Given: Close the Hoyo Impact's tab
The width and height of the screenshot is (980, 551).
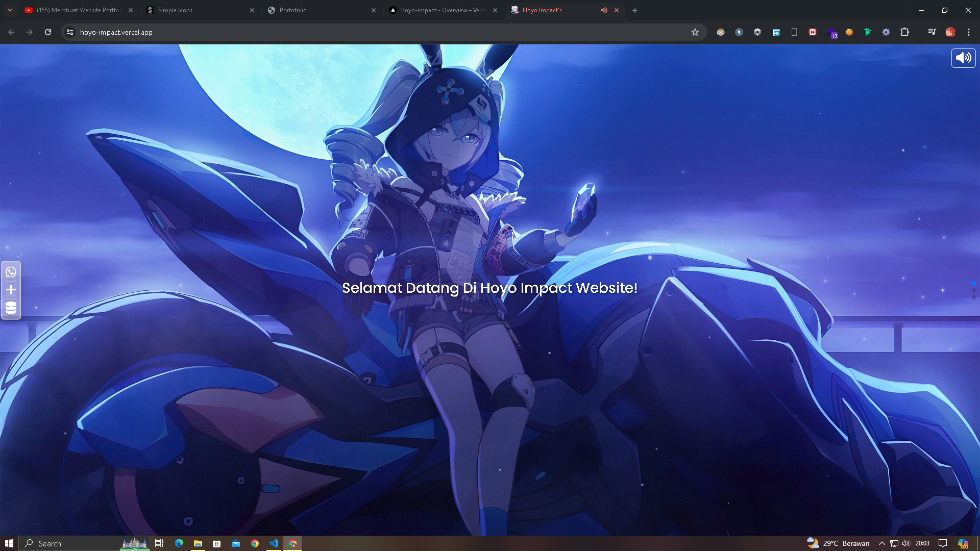Looking at the screenshot, I should (x=617, y=10).
